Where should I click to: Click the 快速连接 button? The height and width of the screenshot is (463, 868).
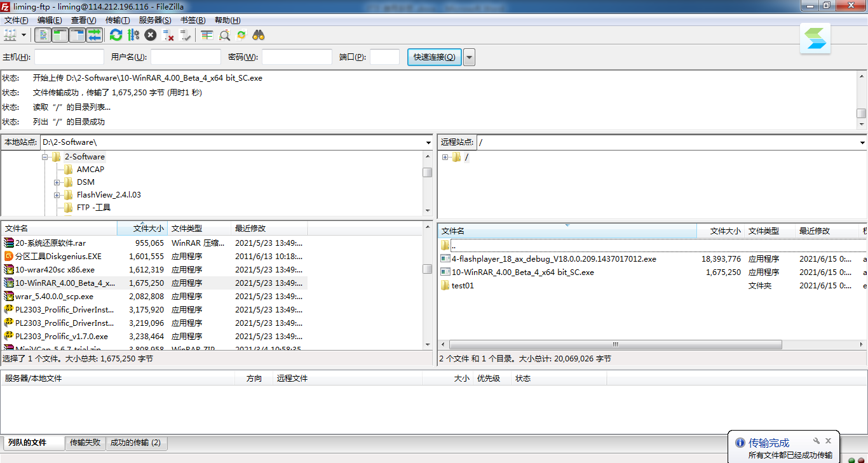pyautogui.click(x=435, y=57)
